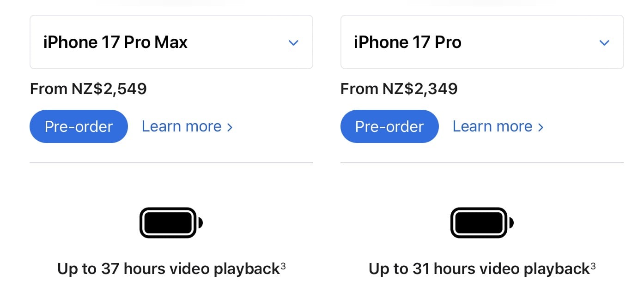The height and width of the screenshot is (298, 644).
Task: Click the battery icon under iPhone 17 Pro
Action: coord(482,223)
